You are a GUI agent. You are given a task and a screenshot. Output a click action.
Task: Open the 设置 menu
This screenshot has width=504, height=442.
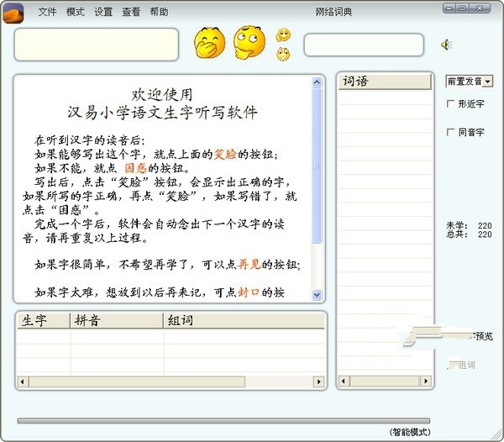coord(103,12)
